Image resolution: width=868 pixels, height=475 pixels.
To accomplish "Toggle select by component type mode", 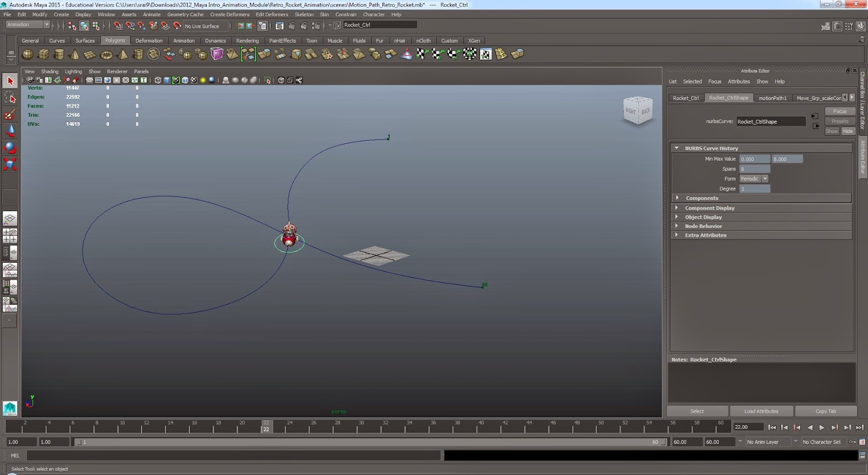I will [96, 26].
